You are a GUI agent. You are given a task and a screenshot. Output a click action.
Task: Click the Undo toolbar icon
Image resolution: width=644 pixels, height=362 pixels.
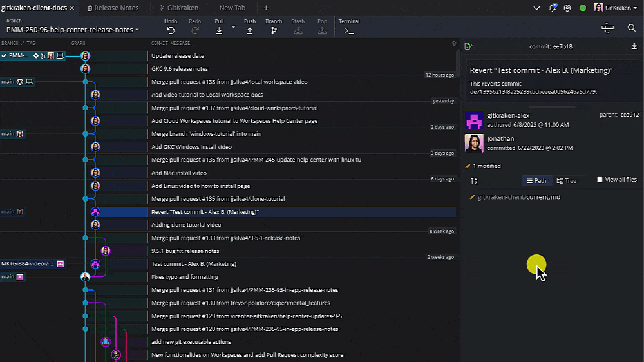(171, 30)
